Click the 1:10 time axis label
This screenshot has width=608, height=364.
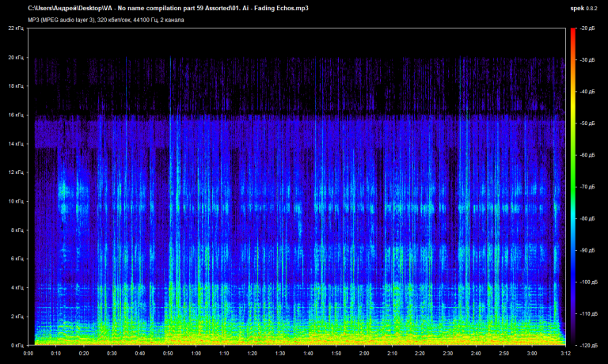[224, 354]
